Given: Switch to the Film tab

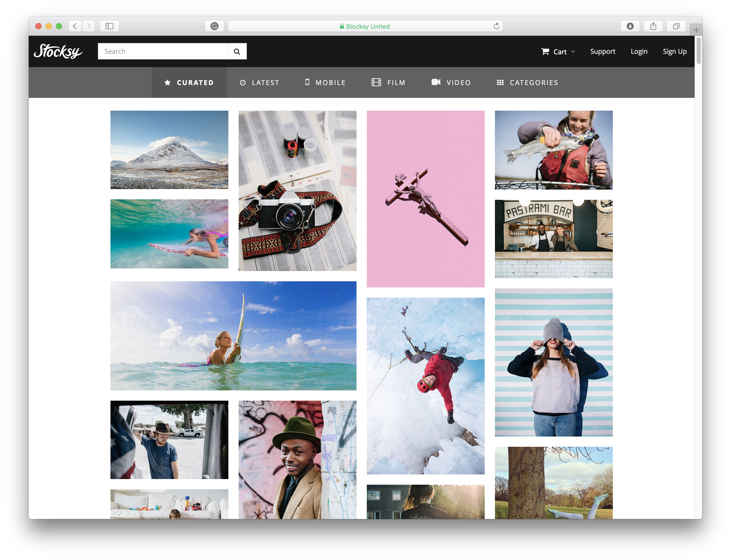Looking at the screenshot, I should click(x=389, y=82).
